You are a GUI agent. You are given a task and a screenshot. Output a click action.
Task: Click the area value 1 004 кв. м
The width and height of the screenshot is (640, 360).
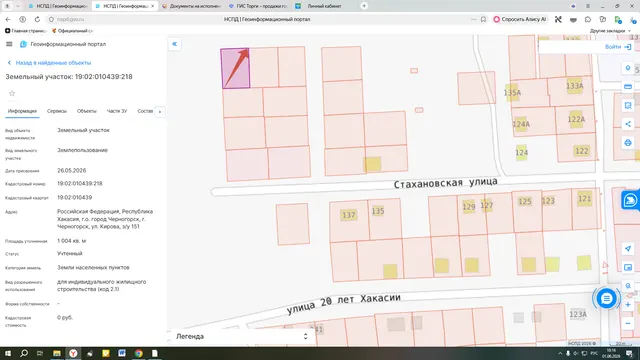[x=71, y=241]
